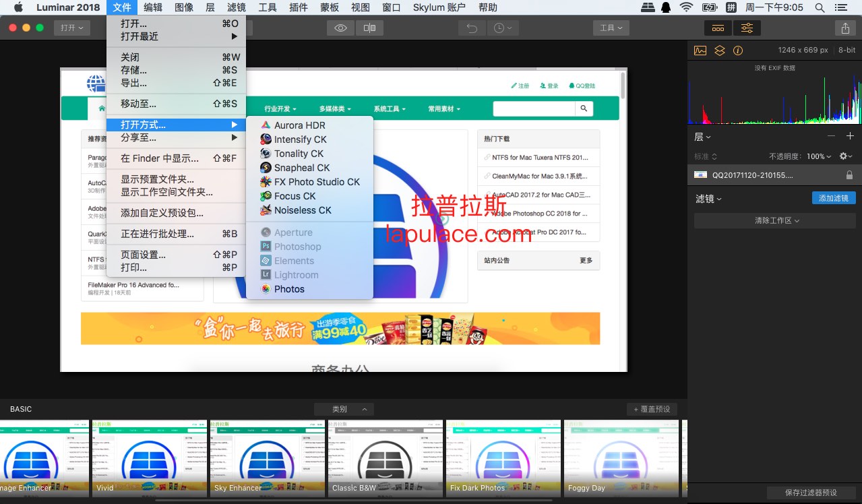Apply the Sky Enhancer preset
Viewport: 862px width, 504px height.
[268, 459]
